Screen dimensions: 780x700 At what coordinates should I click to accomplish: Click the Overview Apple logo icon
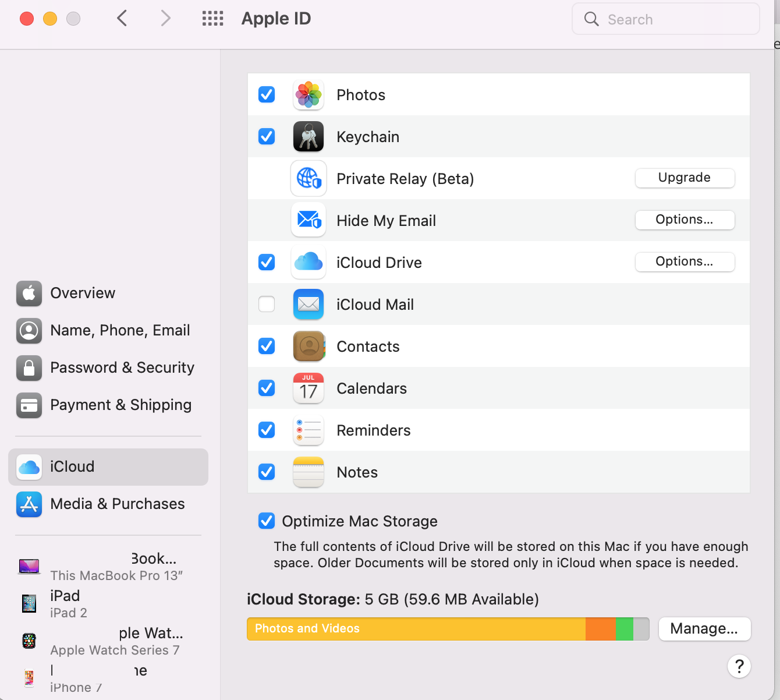29,294
